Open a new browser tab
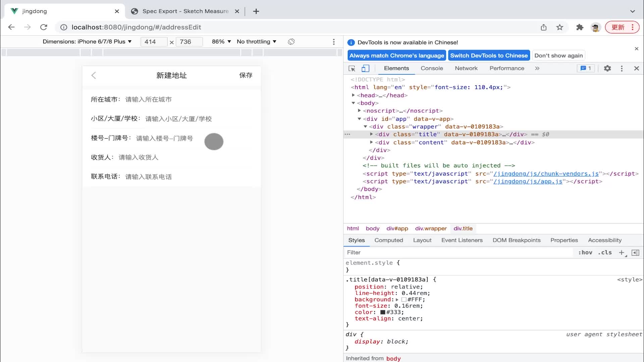This screenshot has height=362, width=644. (256, 11)
